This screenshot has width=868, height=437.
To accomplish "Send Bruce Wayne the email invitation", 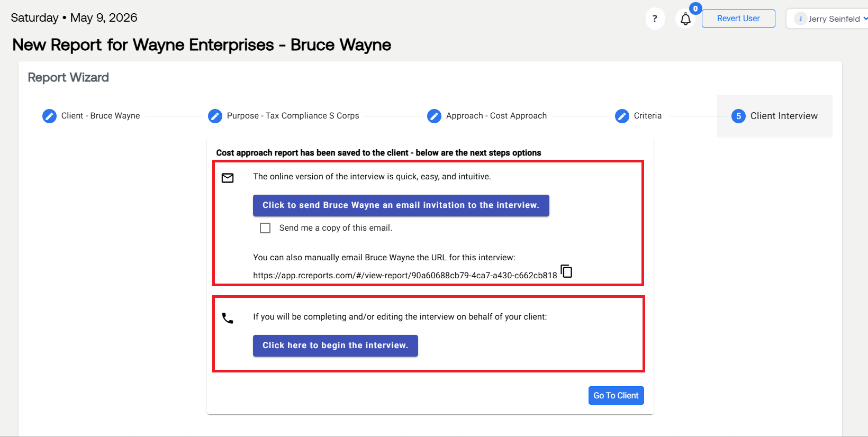I will tap(401, 205).
